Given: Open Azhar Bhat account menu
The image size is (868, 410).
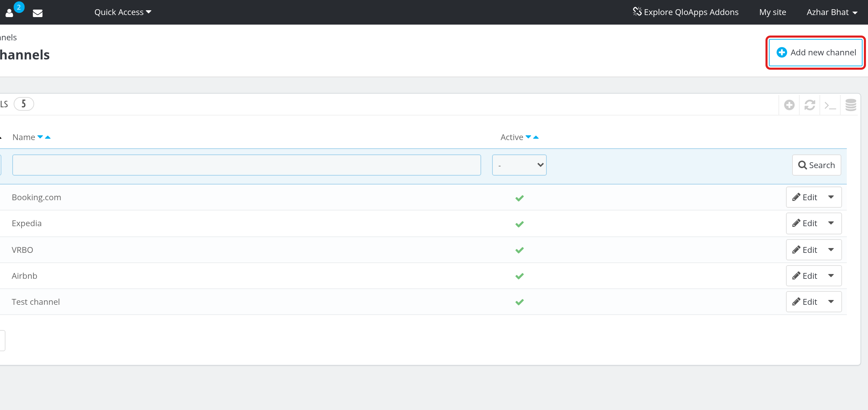Looking at the screenshot, I should [x=832, y=12].
